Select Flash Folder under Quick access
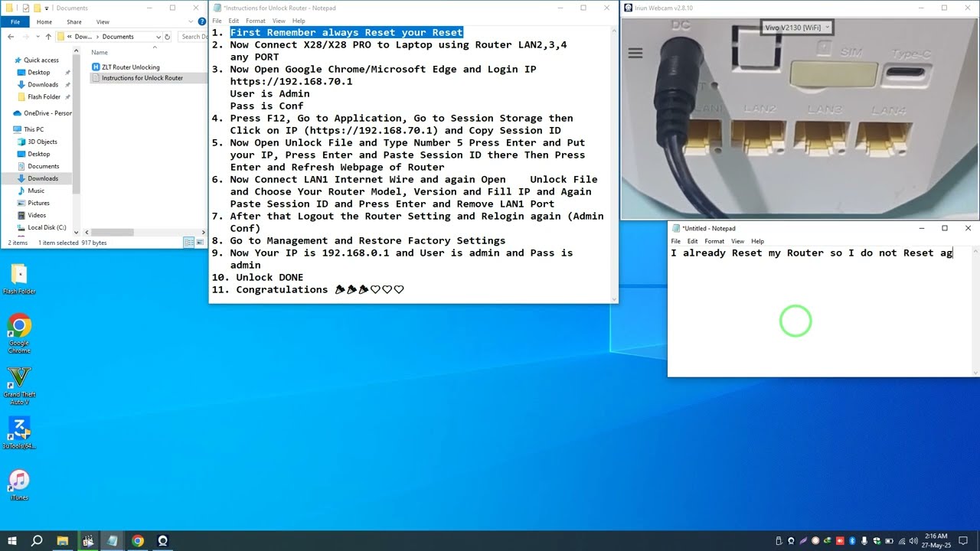 [44, 97]
